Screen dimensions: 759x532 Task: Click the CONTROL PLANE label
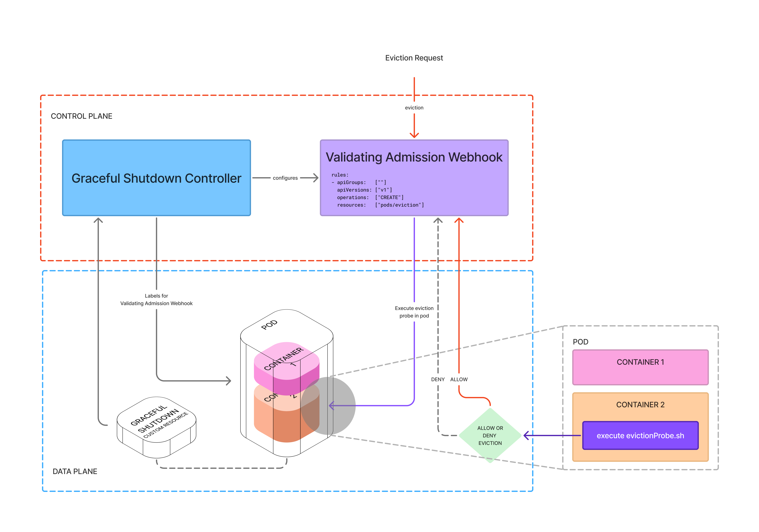(81, 116)
